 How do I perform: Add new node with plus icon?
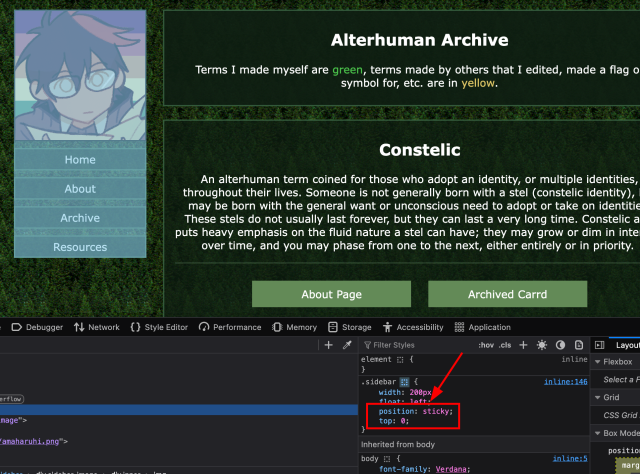click(328, 345)
